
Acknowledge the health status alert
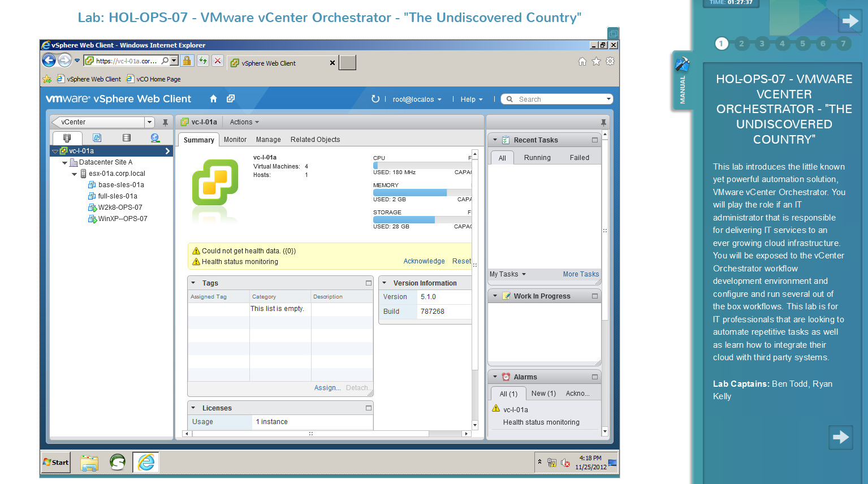coord(424,261)
